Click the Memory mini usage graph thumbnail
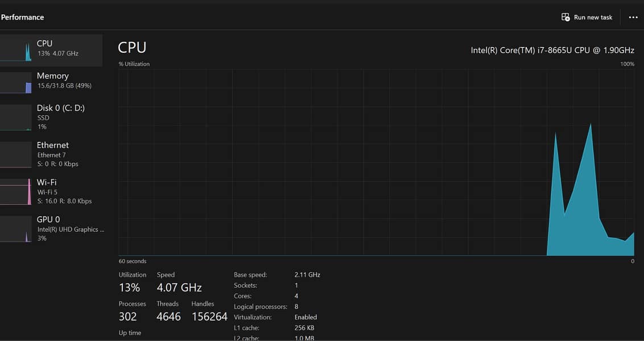644x341 pixels. (x=16, y=82)
